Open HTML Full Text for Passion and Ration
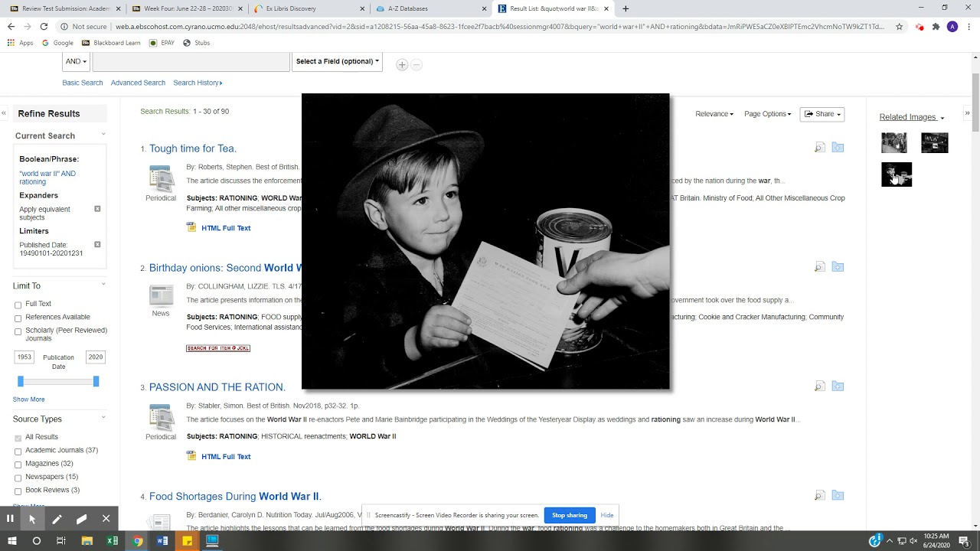Image resolution: width=980 pixels, height=551 pixels. click(226, 457)
